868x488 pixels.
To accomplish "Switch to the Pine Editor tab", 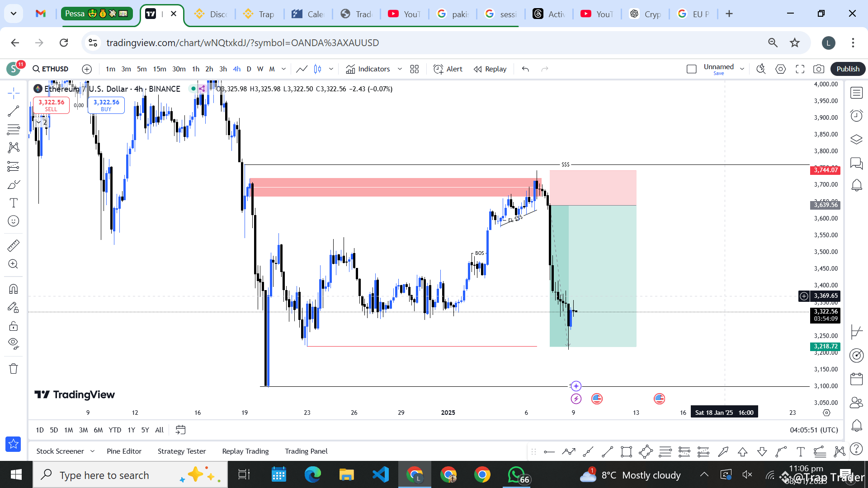I will (124, 451).
